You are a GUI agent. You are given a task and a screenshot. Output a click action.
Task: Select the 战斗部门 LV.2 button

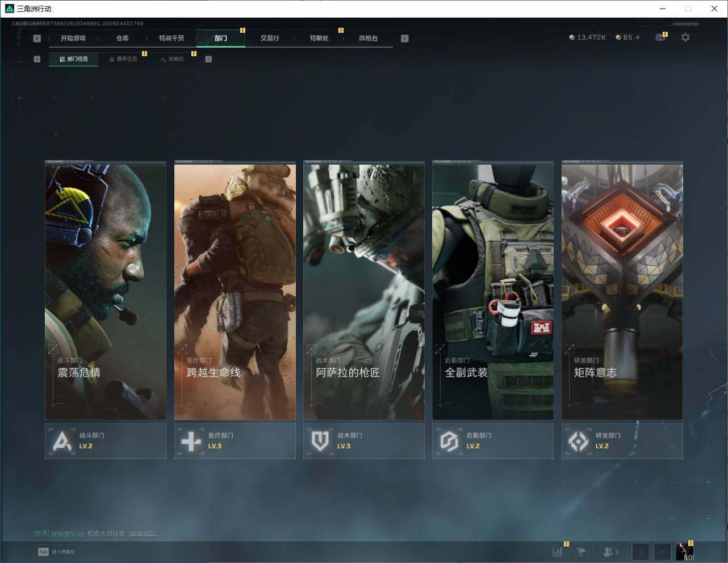[x=106, y=441]
